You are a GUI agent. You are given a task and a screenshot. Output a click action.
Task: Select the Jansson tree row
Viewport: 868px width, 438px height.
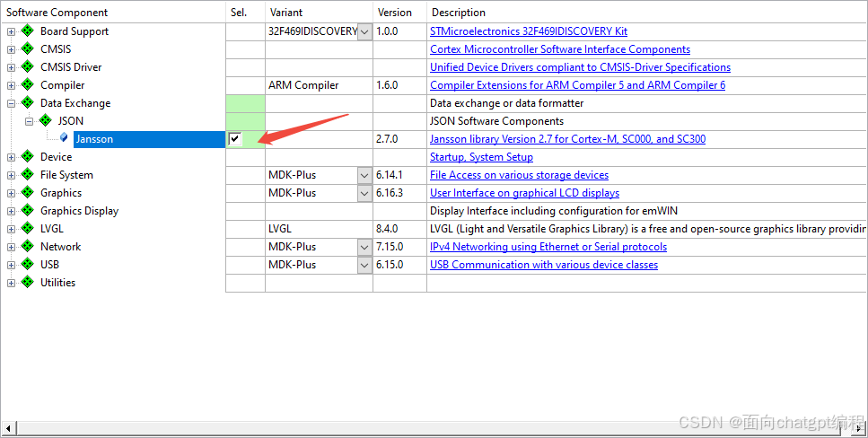coord(150,139)
